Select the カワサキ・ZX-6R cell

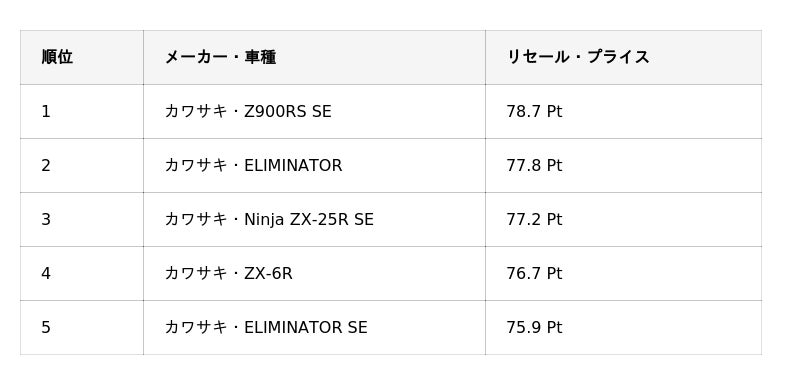click(x=314, y=273)
